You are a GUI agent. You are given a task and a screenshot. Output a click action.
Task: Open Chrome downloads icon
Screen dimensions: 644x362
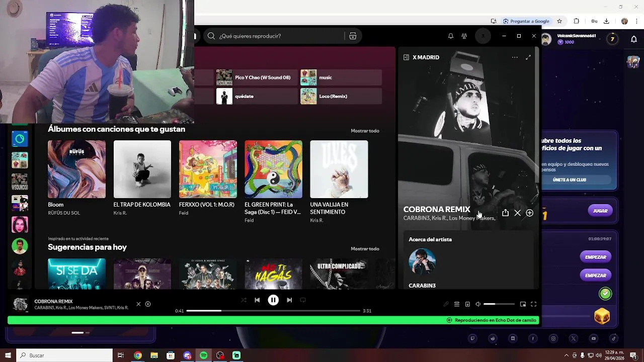tap(606, 21)
